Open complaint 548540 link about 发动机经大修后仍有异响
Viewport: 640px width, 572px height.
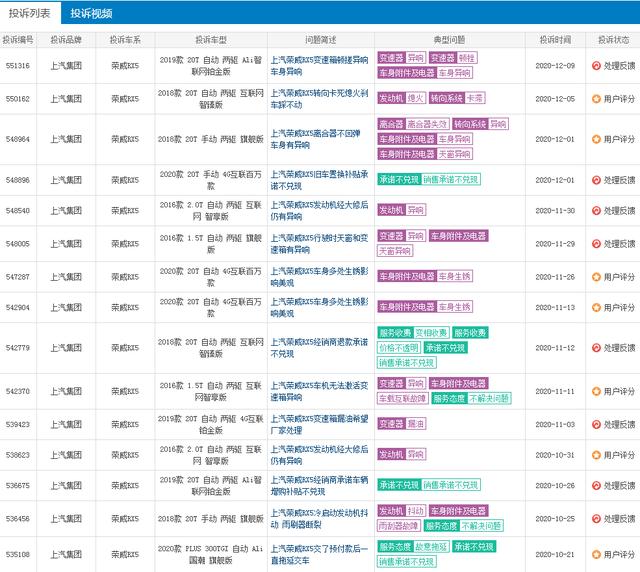point(319,211)
